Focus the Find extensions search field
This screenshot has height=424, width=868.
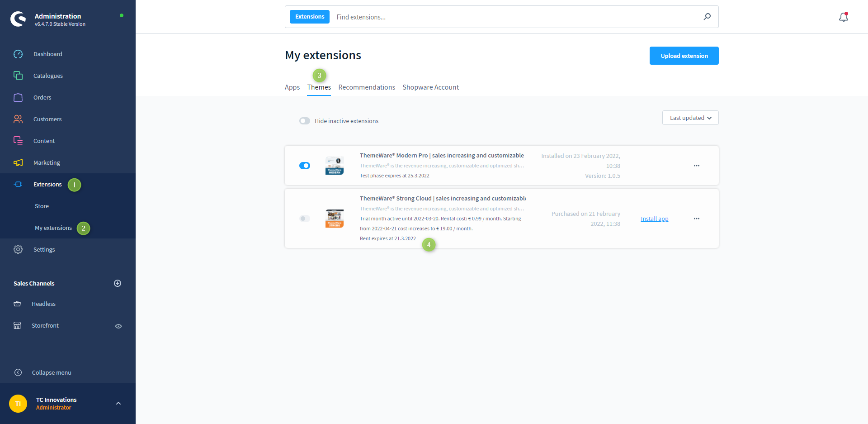tap(515, 17)
